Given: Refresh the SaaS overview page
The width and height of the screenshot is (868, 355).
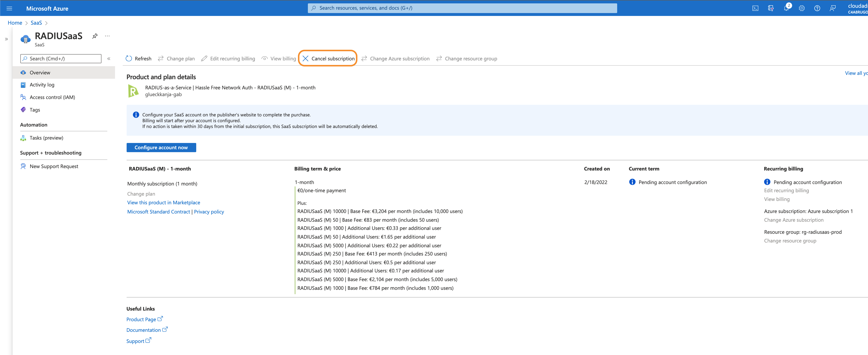Looking at the screenshot, I should pos(138,59).
